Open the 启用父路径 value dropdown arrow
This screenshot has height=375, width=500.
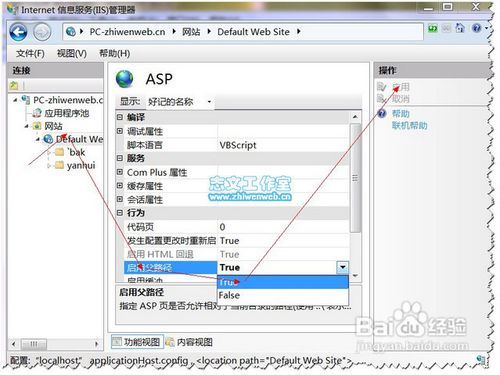tap(343, 267)
